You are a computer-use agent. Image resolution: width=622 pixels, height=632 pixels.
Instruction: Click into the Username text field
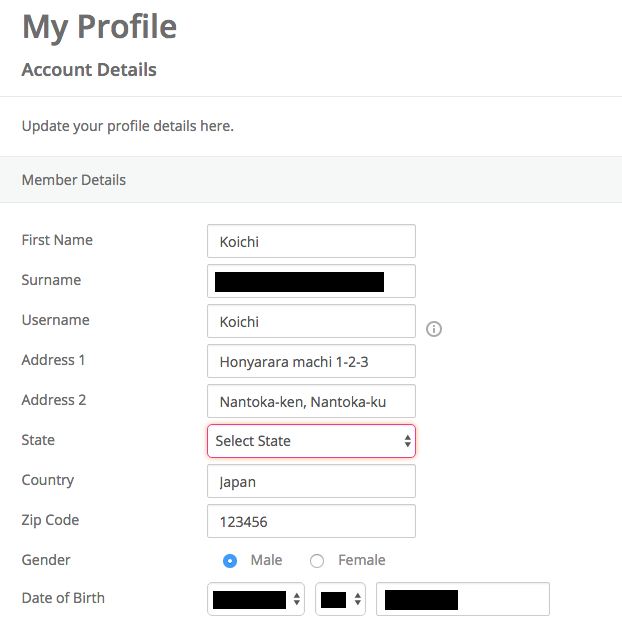tap(311, 321)
